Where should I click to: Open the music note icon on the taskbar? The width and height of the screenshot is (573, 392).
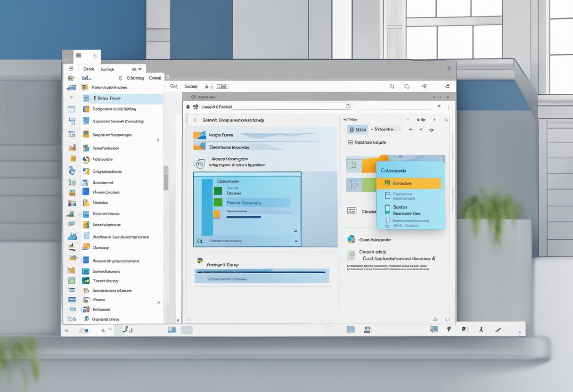point(125,330)
